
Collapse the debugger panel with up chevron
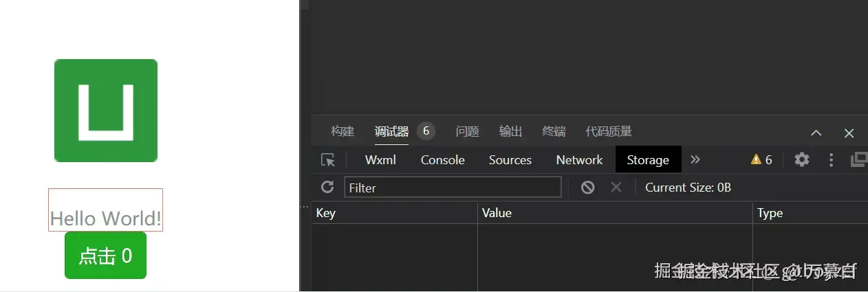pos(816,133)
